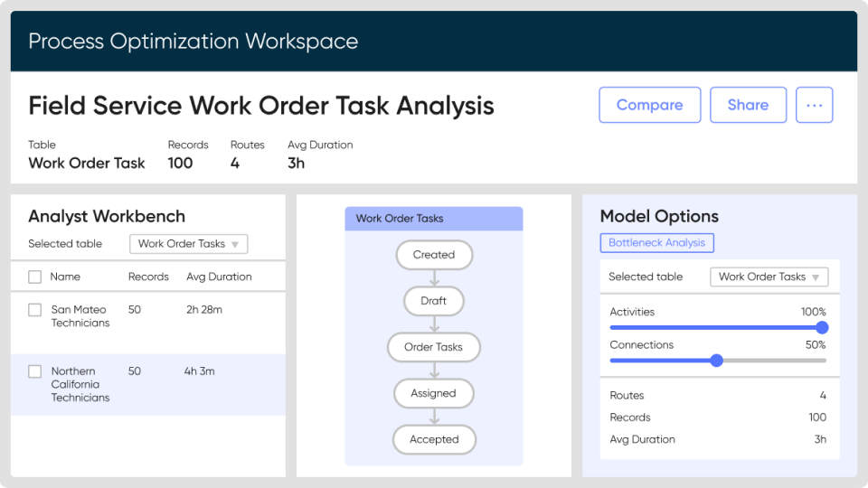Select the Assigned process node
Image resolution: width=868 pixels, height=488 pixels.
point(434,393)
